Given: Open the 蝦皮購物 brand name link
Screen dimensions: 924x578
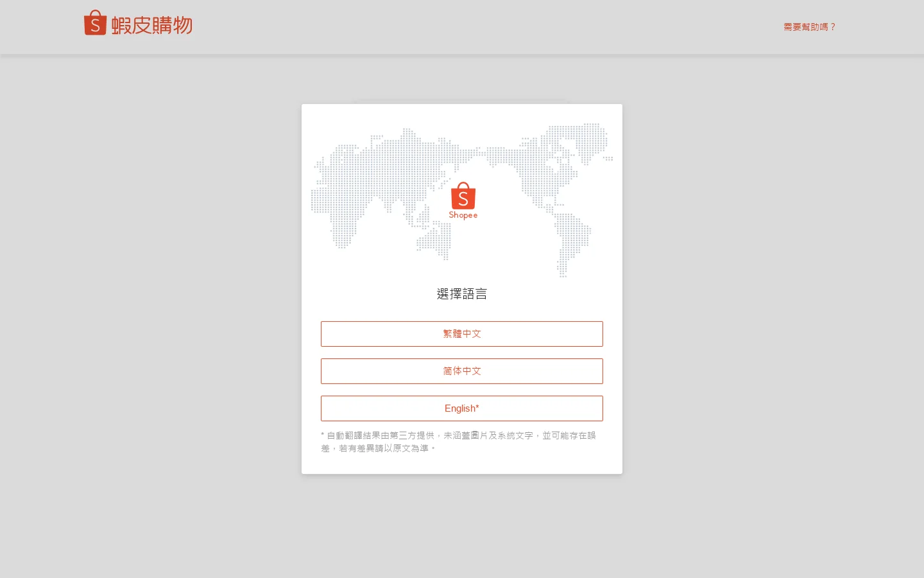Looking at the screenshot, I should click(x=152, y=25).
